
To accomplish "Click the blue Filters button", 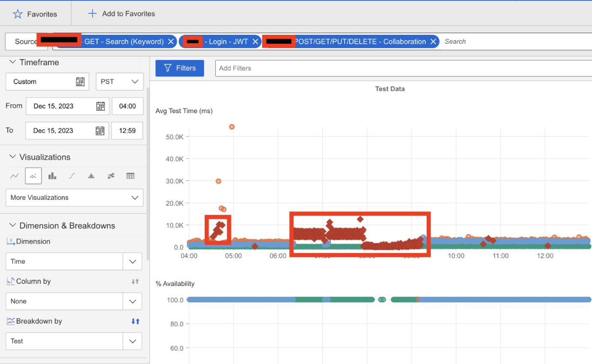I will 179,68.
